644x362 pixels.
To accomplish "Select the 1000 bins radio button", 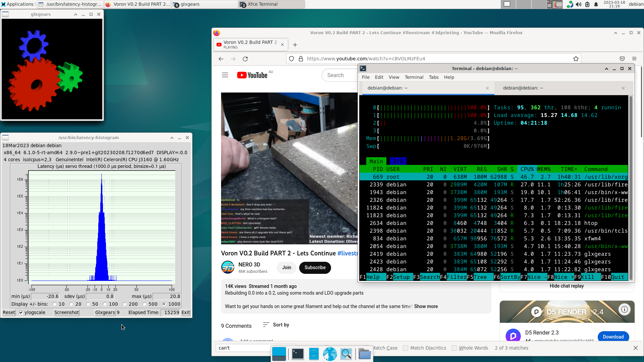I will click(164, 304).
